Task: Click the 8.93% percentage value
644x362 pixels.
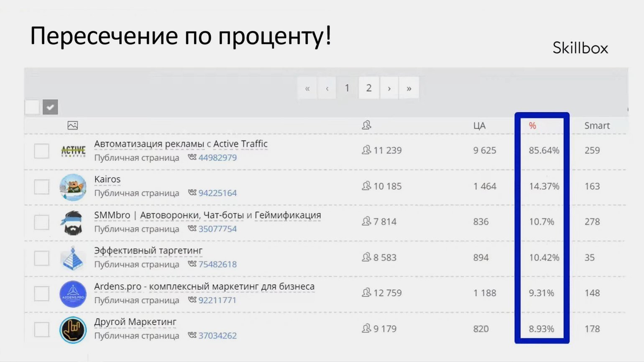Action: pos(542,329)
